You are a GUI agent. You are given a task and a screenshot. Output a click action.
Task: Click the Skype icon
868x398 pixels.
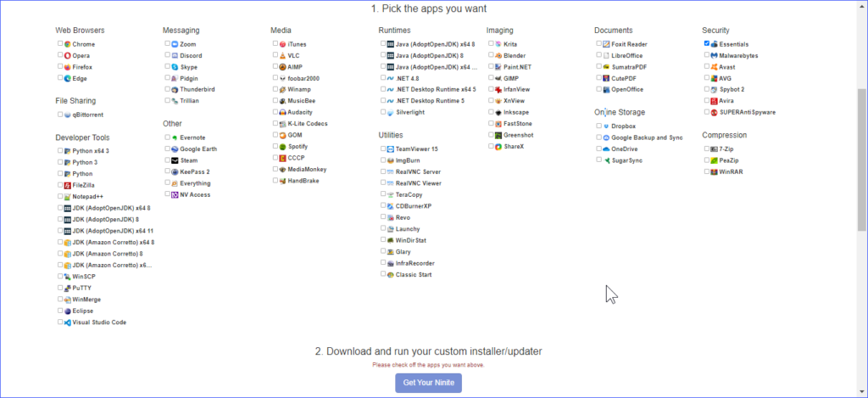coord(175,67)
